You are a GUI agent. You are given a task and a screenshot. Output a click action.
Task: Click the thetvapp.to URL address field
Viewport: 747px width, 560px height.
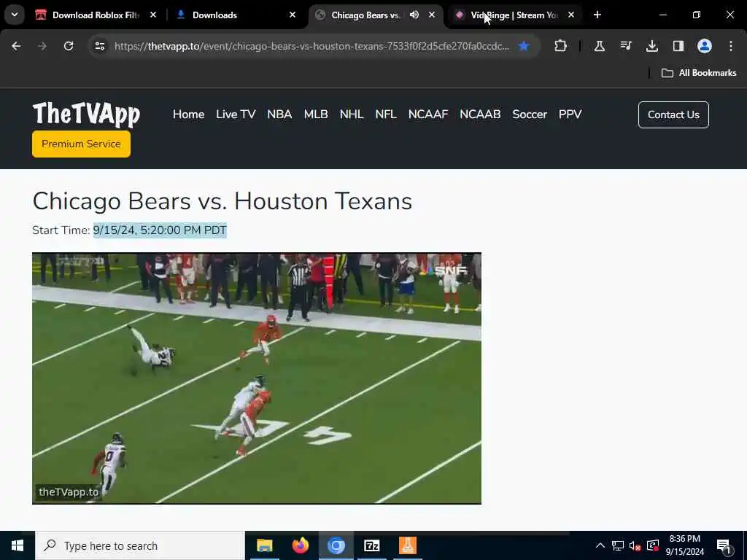(311, 46)
